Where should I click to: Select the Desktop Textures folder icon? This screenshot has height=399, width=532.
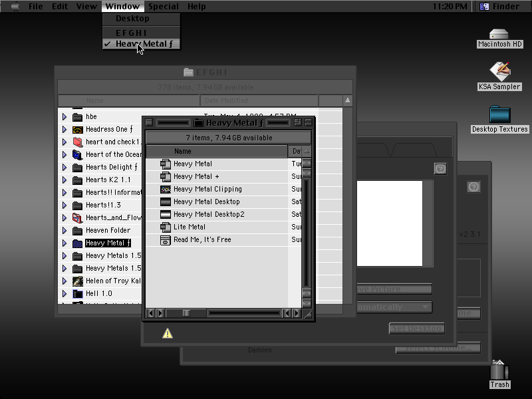pos(500,114)
